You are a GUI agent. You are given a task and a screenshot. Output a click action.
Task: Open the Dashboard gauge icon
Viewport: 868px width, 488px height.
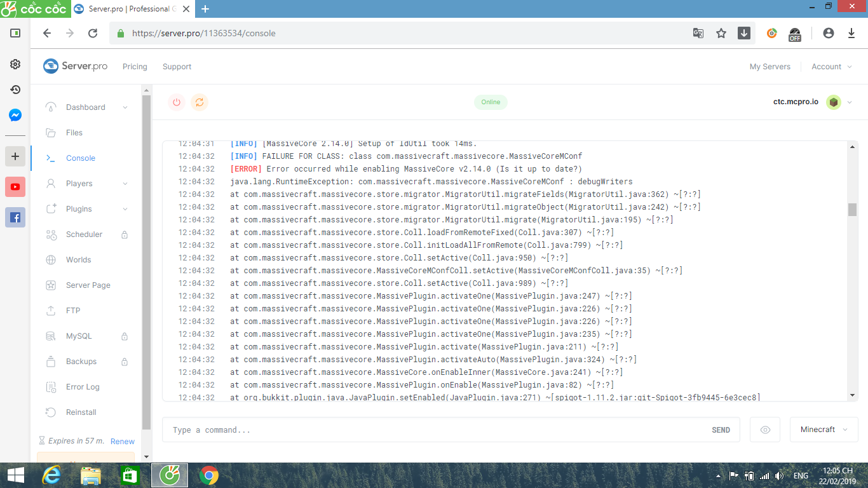point(51,107)
